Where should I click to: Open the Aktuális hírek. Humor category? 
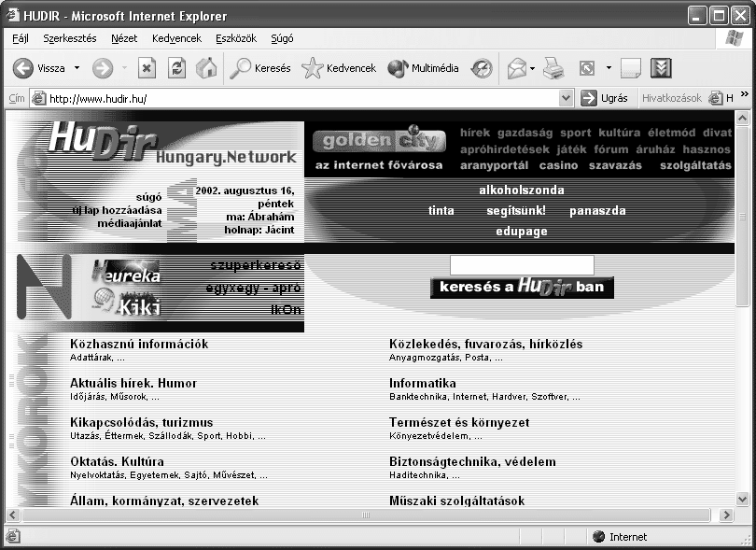click(133, 383)
